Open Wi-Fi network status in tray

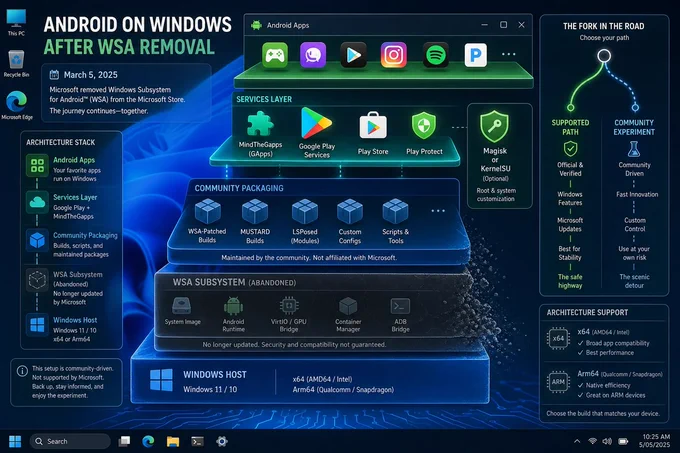click(592, 441)
